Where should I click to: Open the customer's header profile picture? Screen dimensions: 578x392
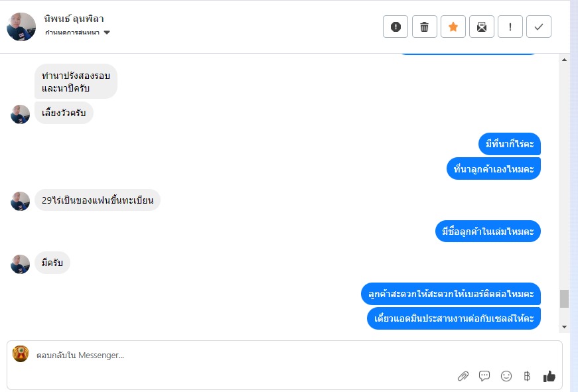[x=21, y=27]
